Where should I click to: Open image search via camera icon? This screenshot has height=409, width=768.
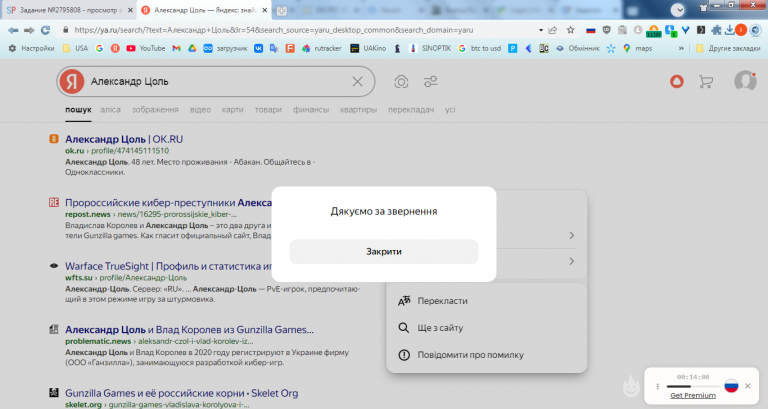(x=401, y=81)
